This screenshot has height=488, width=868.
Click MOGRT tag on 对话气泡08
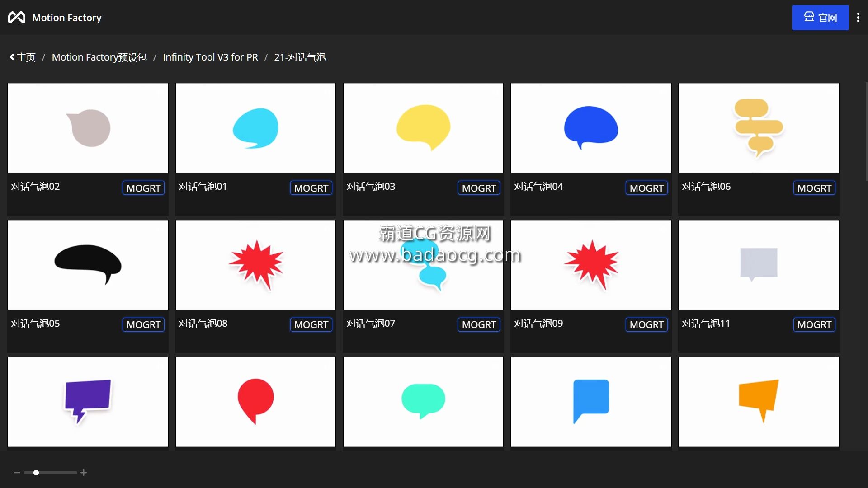(x=311, y=324)
